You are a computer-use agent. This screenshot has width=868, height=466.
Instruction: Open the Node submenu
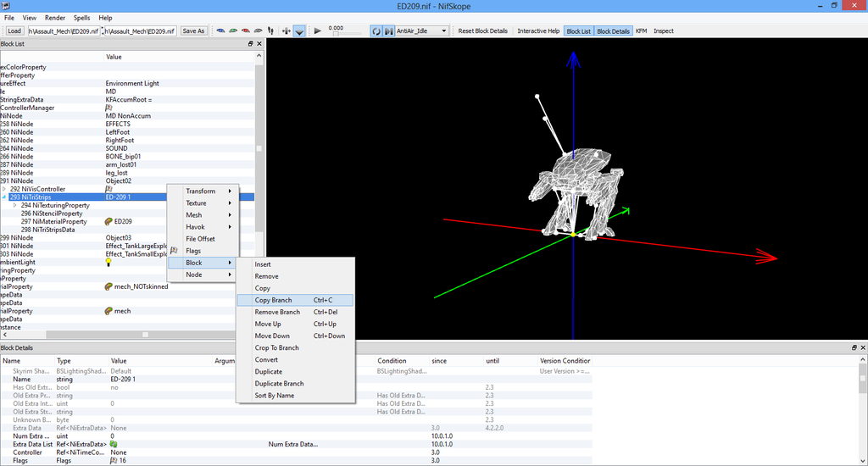pos(203,275)
